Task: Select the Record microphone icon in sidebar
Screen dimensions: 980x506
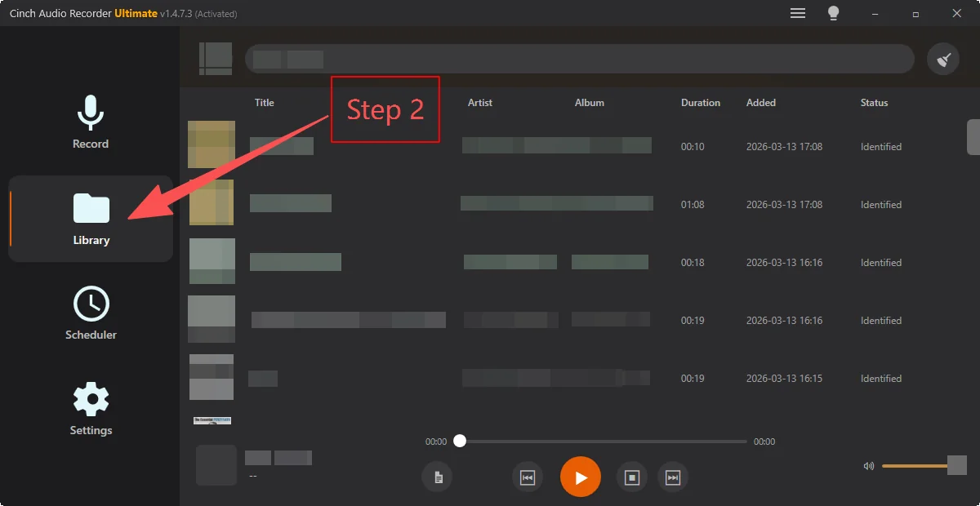Action: click(x=90, y=114)
